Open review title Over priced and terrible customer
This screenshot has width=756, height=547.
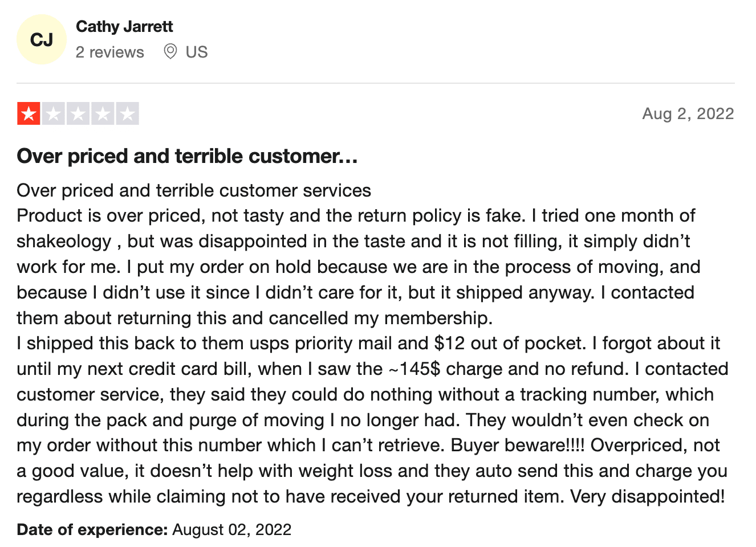(x=187, y=156)
